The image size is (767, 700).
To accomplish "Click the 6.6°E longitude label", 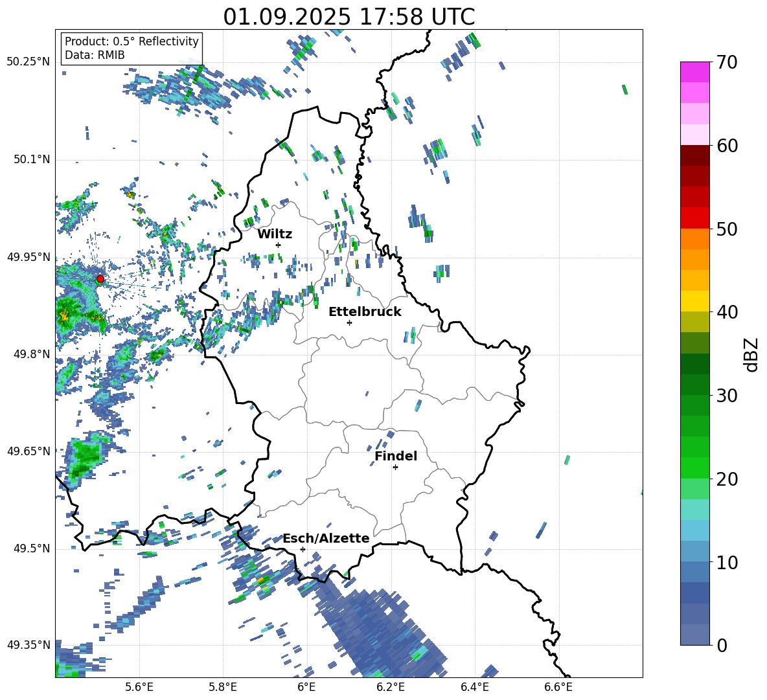I will click(558, 688).
